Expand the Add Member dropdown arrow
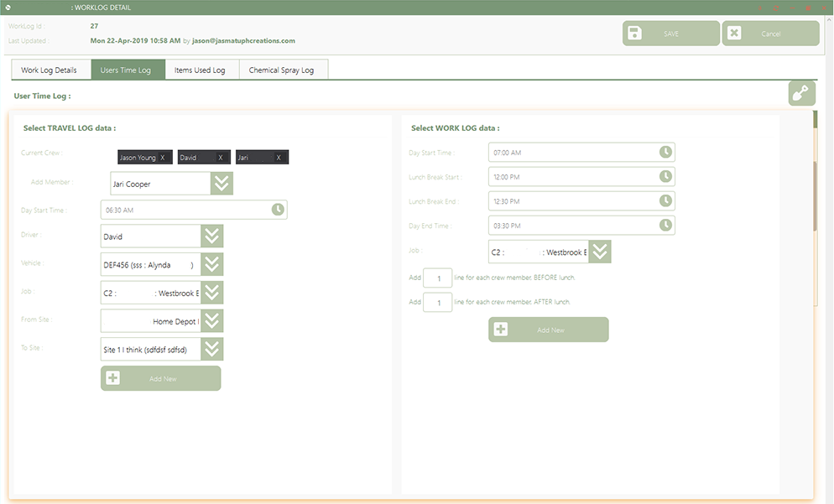 pyautogui.click(x=222, y=184)
